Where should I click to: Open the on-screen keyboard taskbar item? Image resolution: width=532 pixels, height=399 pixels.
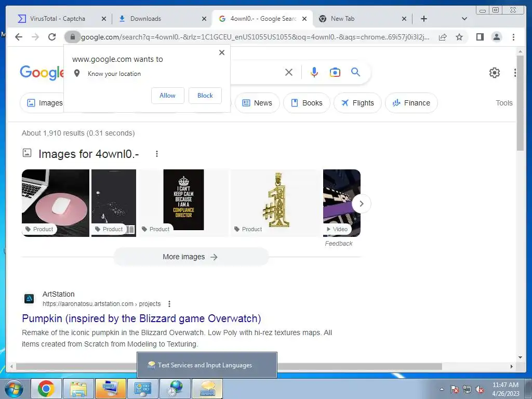coord(111,389)
